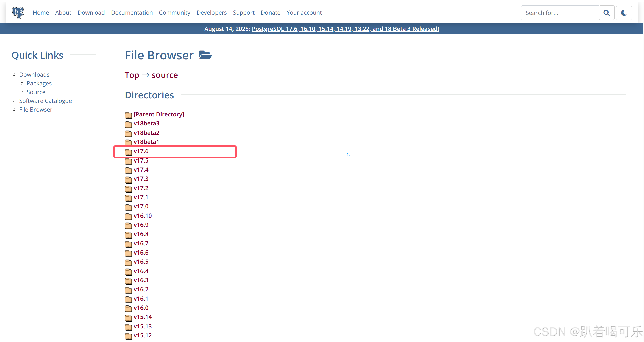Click folder icon beside v16.9

point(129,226)
